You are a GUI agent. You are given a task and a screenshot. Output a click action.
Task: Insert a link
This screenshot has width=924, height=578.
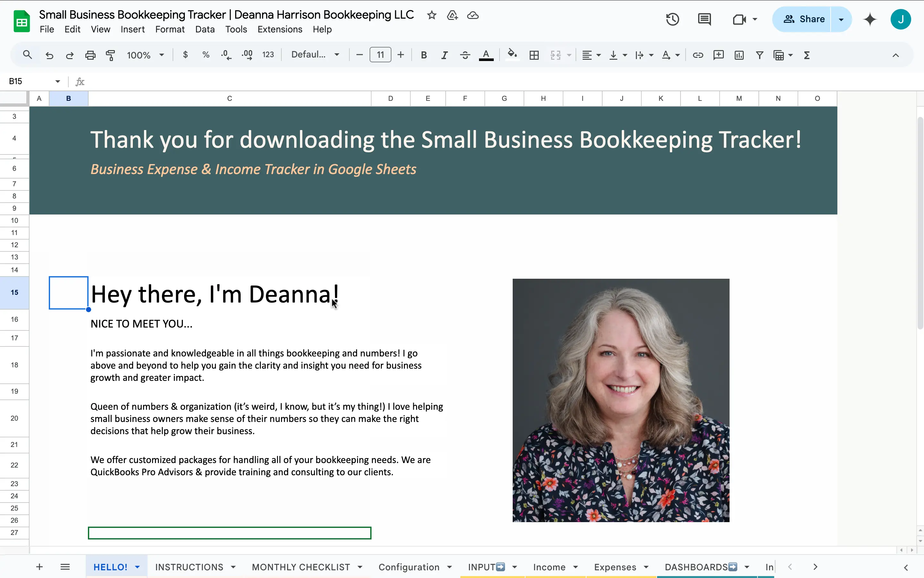[698, 55]
